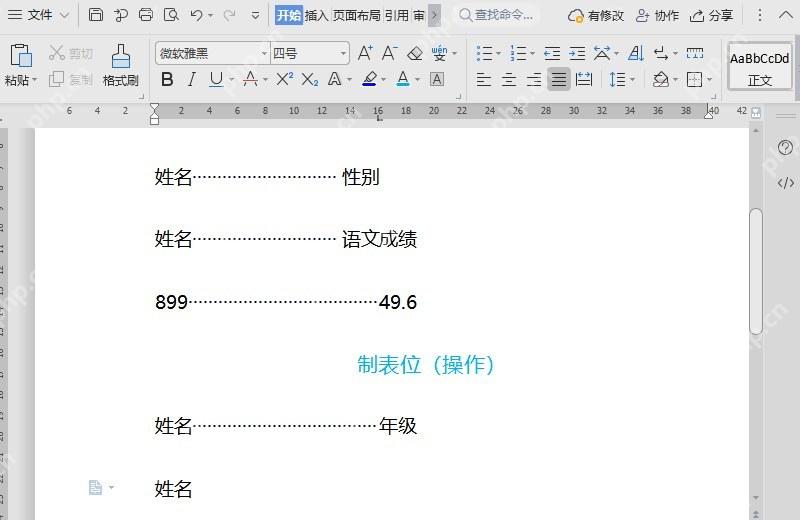Click the 协作 button

coord(657,15)
